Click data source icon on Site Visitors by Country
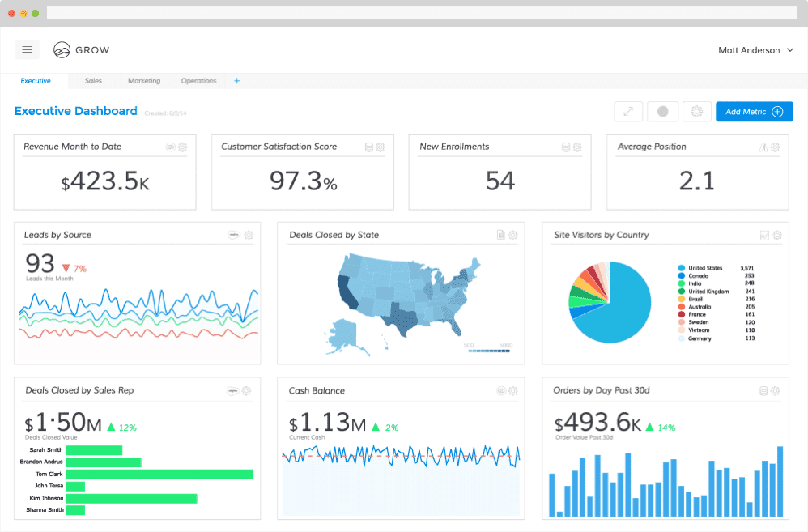Screen dimensions: 808x532 763,235
